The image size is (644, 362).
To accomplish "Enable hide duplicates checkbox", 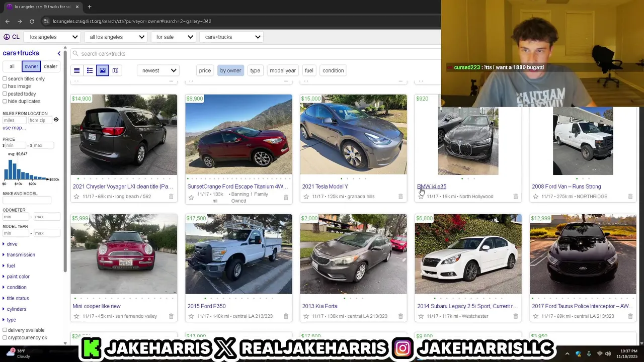I will [5, 102].
